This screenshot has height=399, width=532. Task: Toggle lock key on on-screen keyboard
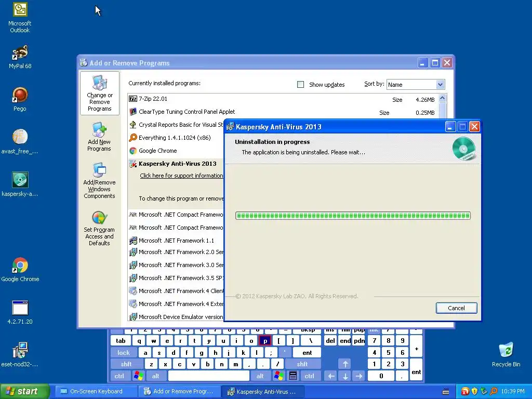tap(124, 353)
